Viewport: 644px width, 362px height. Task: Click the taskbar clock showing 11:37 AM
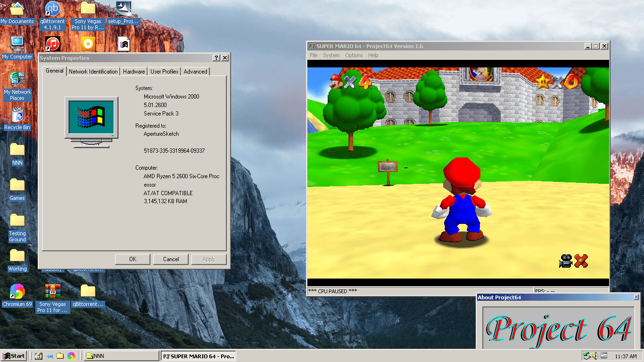click(x=626, y=356)
